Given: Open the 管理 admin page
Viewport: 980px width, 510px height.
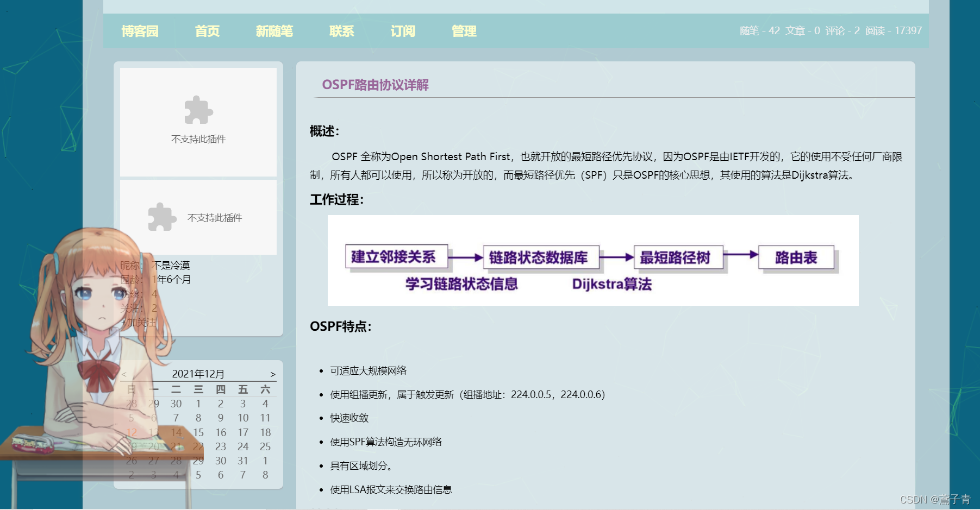Looking at the screenshot, I should pyautogui.click(x=464, y=32).
